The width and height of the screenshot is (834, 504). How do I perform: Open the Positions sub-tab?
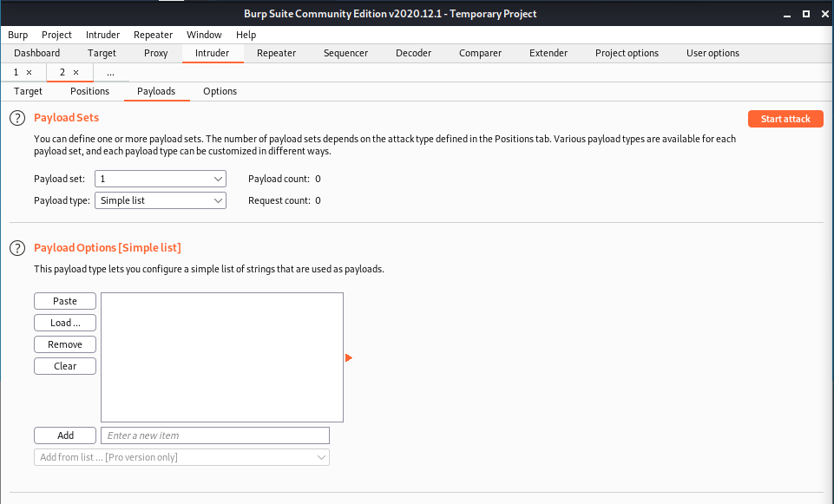pyautogui.click(x=90, y=91)
